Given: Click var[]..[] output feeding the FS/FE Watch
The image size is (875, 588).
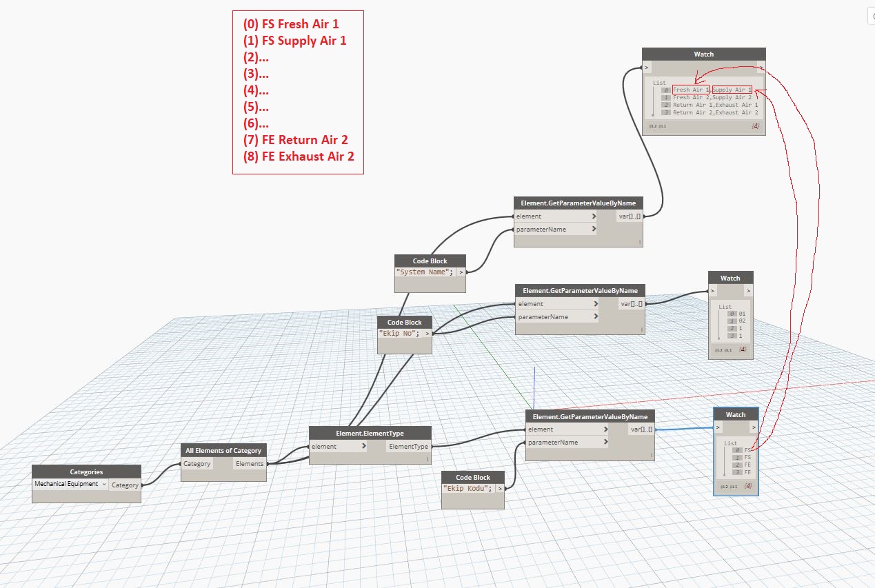Looking at the screenshot, I should tap(641, 429).
